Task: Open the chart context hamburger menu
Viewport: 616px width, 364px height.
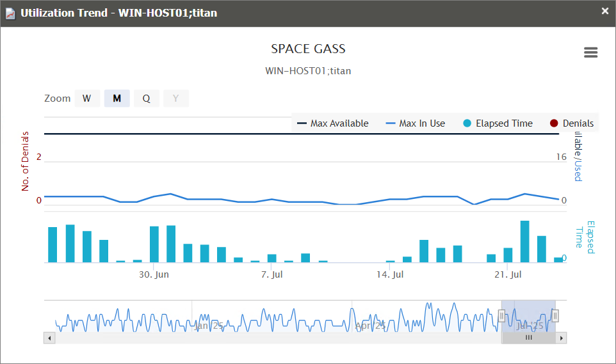Action: [590, 52]
